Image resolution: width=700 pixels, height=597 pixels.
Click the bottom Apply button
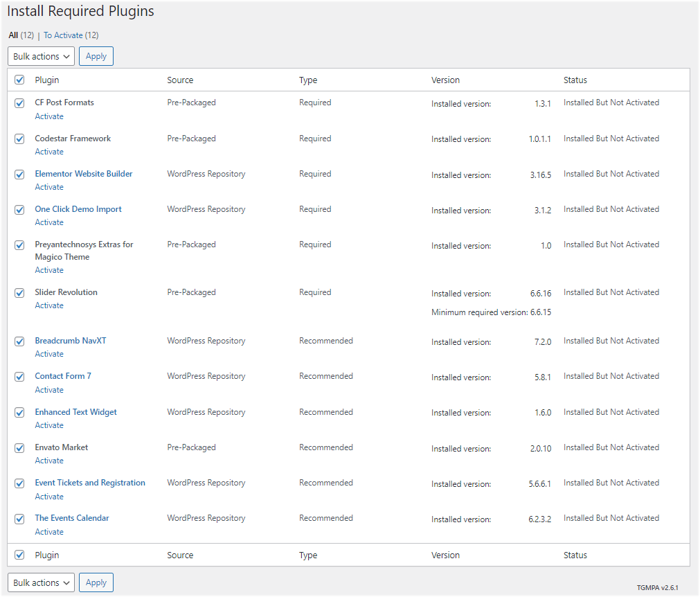pyautogui.click(x=96, y=582)
